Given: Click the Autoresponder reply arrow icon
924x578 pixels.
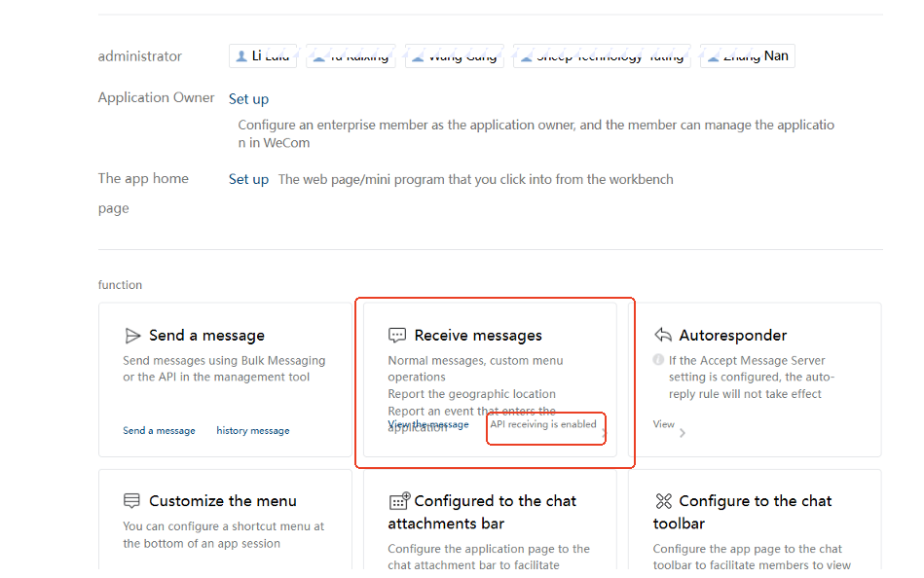Looking at the screenshot, I should point(663,336).
